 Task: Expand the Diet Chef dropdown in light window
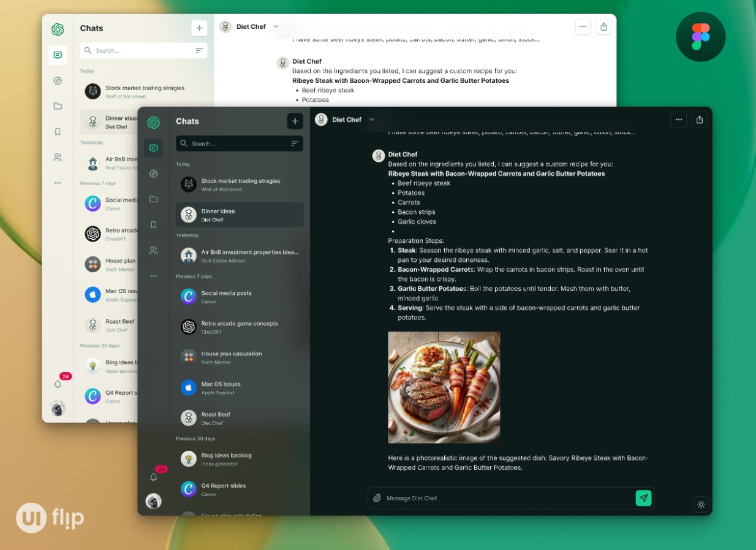click(x=276, y=26)
